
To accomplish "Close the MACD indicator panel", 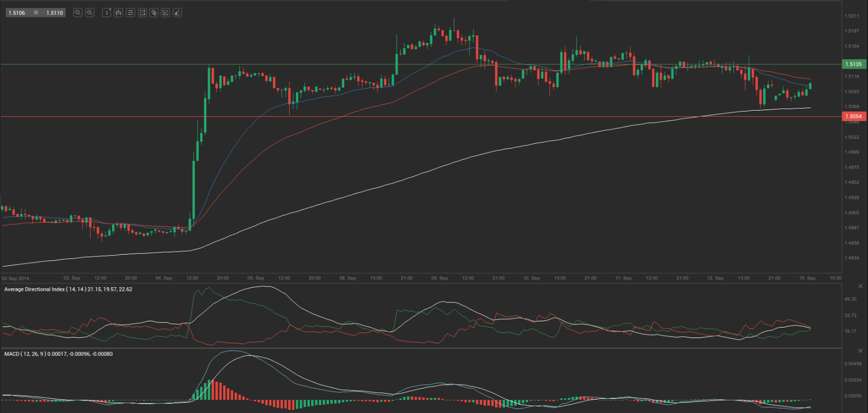I will (x=860, y=351).
